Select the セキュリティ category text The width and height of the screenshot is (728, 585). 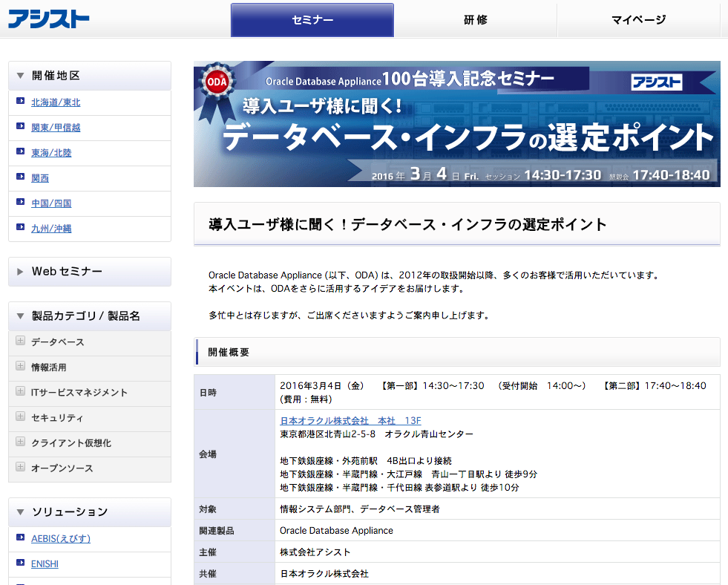coord(57,418)
